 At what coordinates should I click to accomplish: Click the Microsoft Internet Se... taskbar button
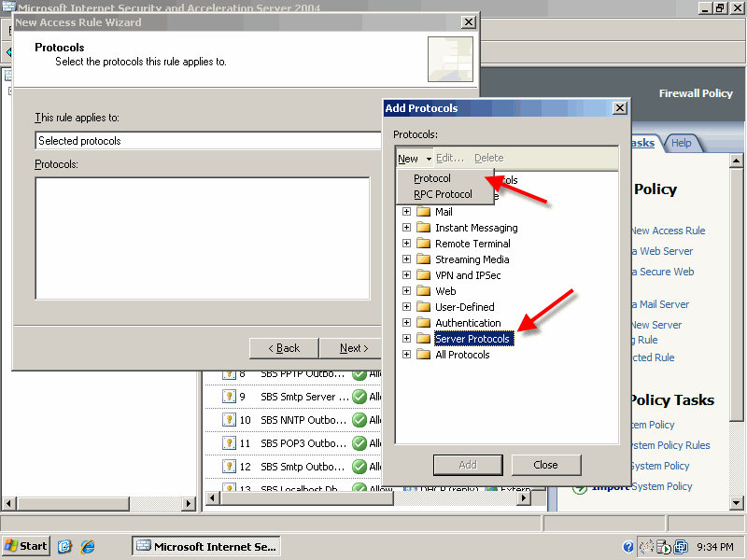click(x=205, y=546)
